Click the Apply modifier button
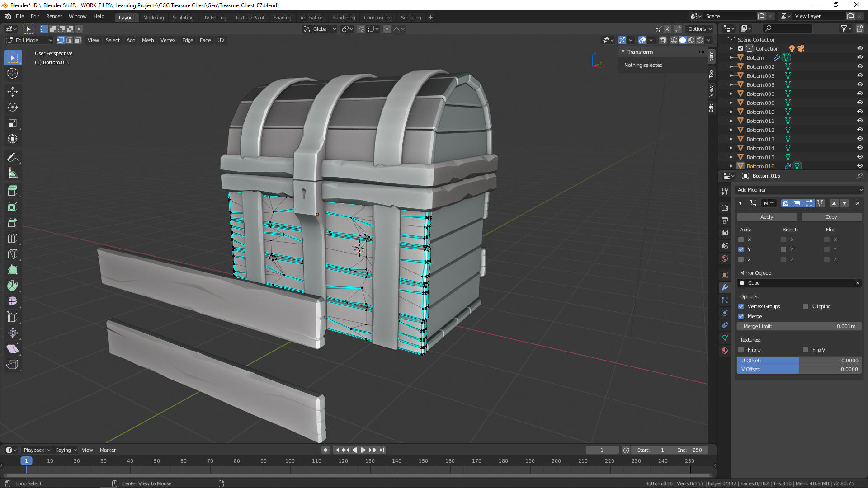The width and height of the screenshot is (868, 488). [x=766, y=217]
